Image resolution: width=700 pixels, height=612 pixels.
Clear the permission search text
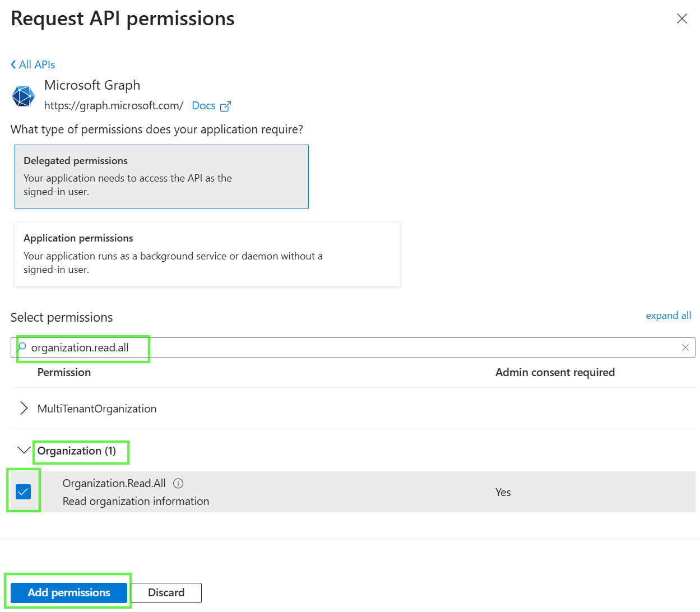click(x=685, y=347)
